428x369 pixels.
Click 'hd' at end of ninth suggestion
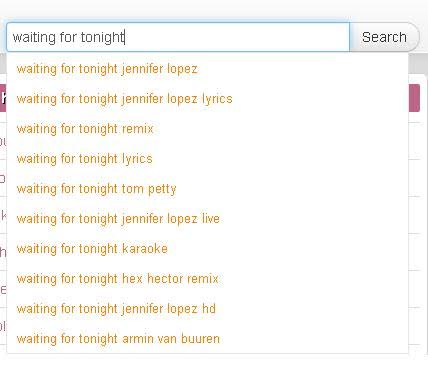point(209,309)
